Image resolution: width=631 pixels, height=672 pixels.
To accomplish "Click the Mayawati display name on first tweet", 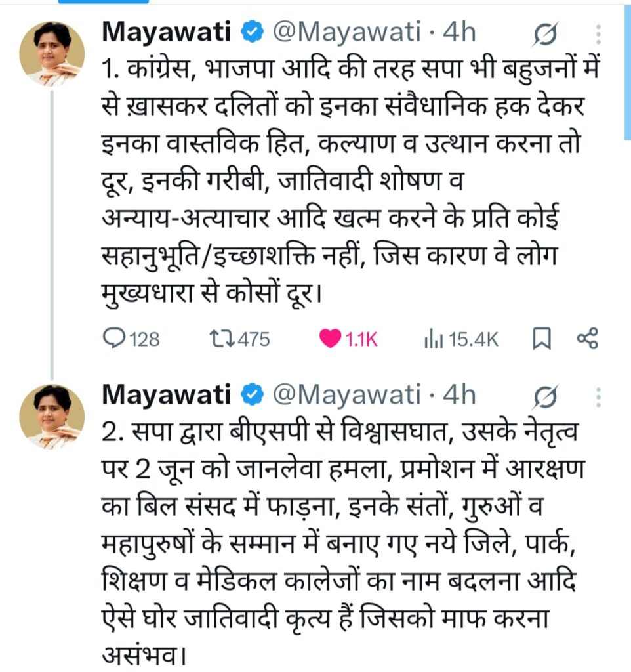I will [167, 32].
